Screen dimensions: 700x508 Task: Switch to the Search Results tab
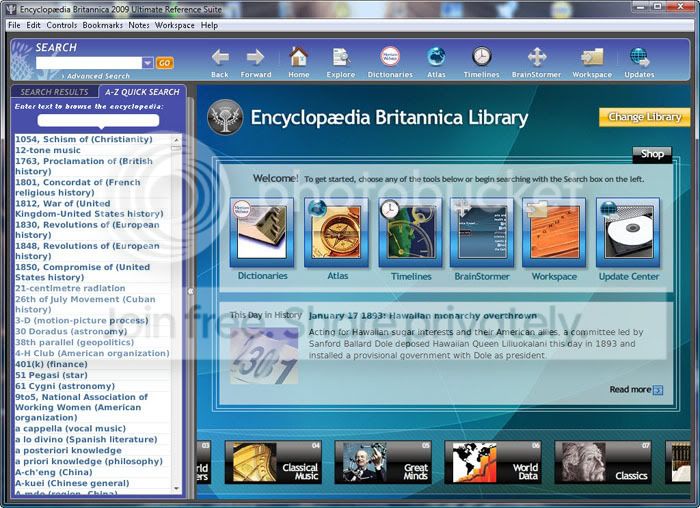[54, 92]
